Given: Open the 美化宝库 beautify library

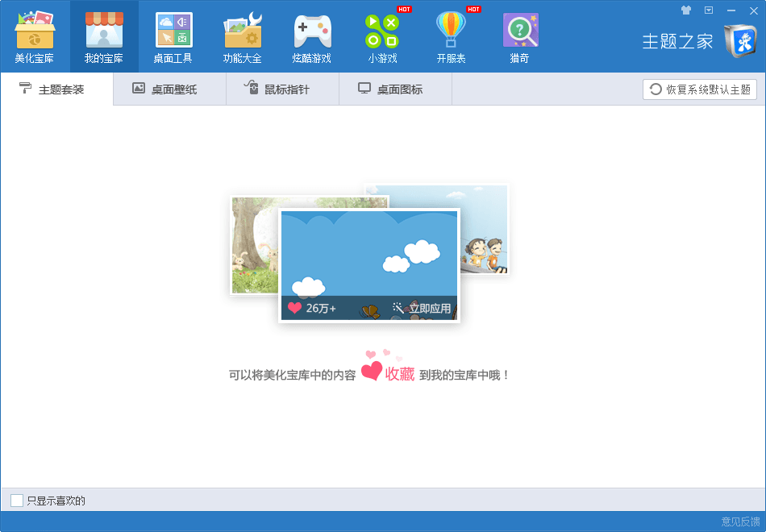Looking at the screenshot, I should 34,36.
